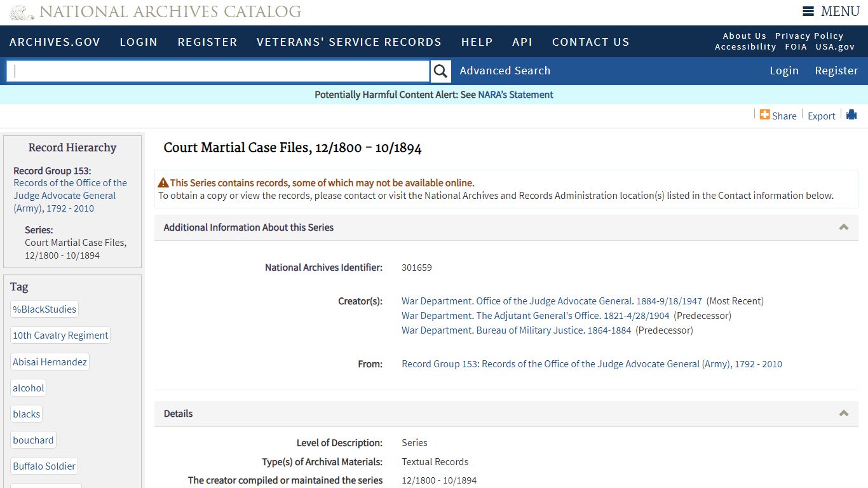Image resolution: width=868 pixels, height=488 pixels.
Task: Click the orange Share plus icon
Action: pos(764,114)
